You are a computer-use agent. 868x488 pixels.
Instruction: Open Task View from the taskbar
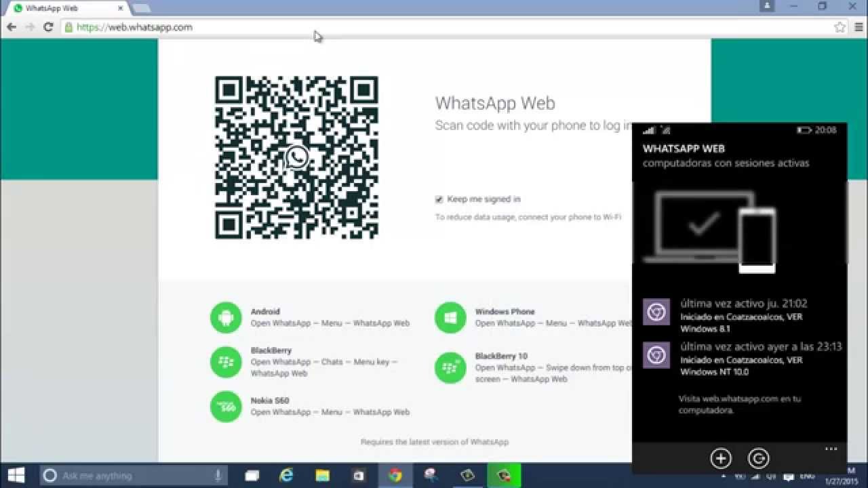(252, 476)
